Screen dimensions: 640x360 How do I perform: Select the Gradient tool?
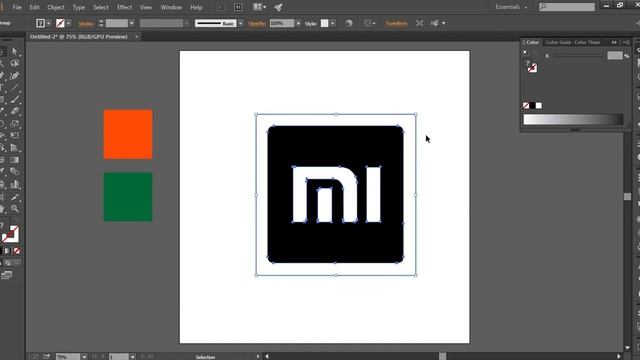[15, 160]
